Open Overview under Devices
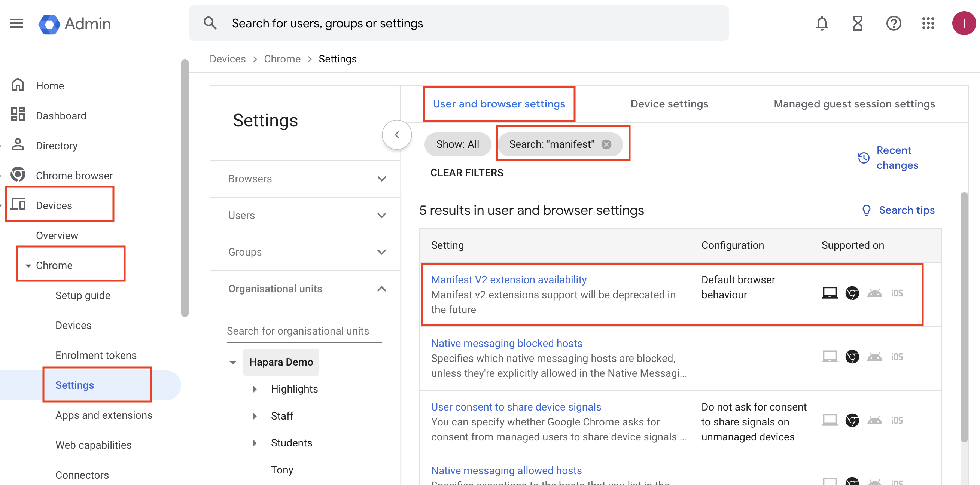 [x=57, y=235]
